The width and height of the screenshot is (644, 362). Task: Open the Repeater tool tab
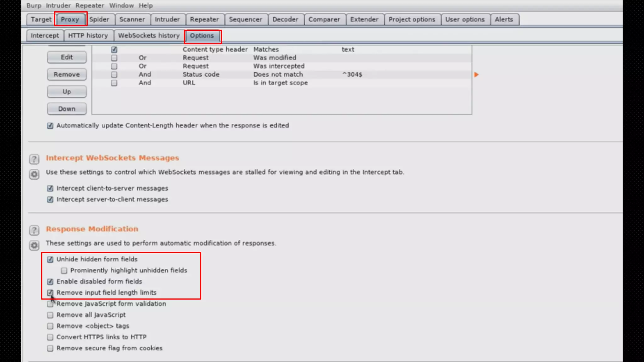[204, 19]
